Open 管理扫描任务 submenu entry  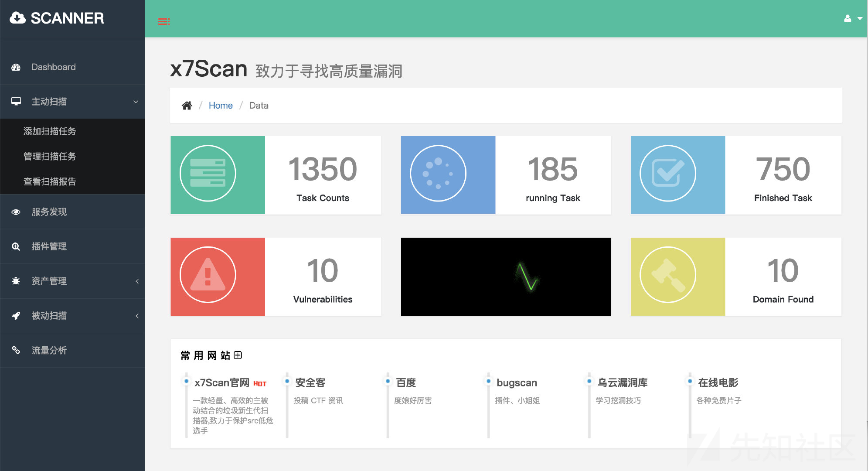coord(50,156)
